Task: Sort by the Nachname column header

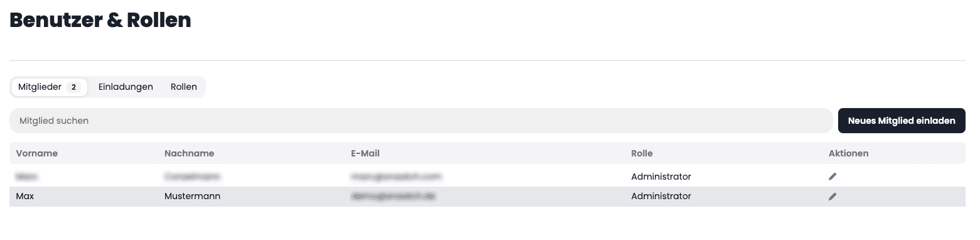Action: (x=189, y=153)
